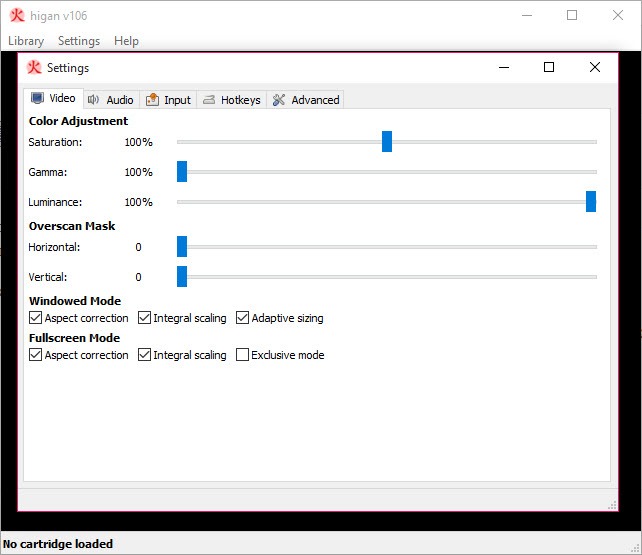The width and height of the screenshot is (642, 555).
Task: Open the Advanced settings tab
Action: point(305,100)
